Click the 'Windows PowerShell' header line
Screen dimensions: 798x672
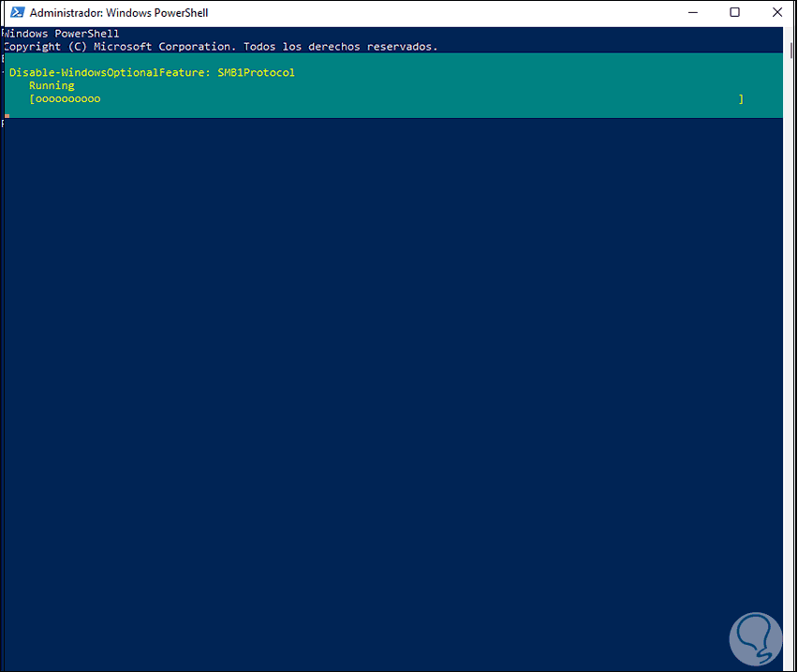point(61,34)
